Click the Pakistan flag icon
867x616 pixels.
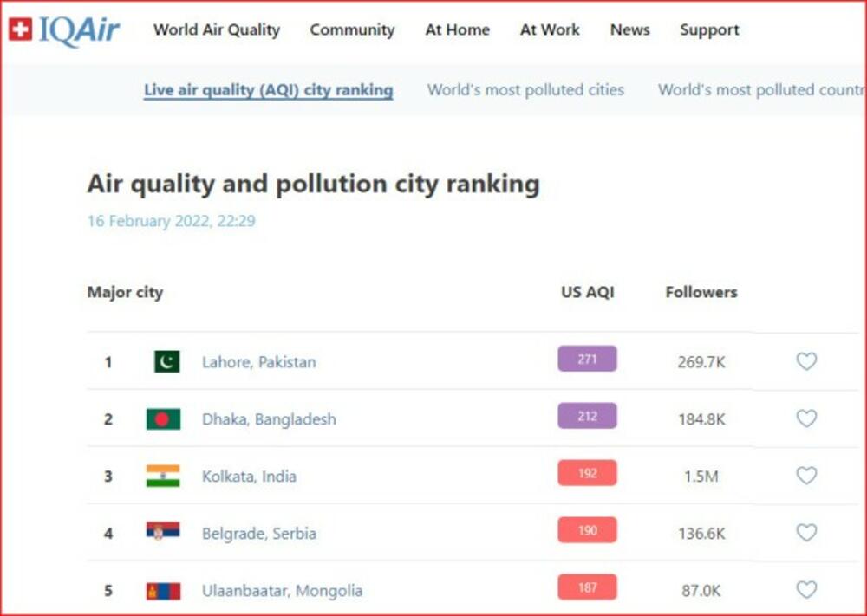click(166, 361)
